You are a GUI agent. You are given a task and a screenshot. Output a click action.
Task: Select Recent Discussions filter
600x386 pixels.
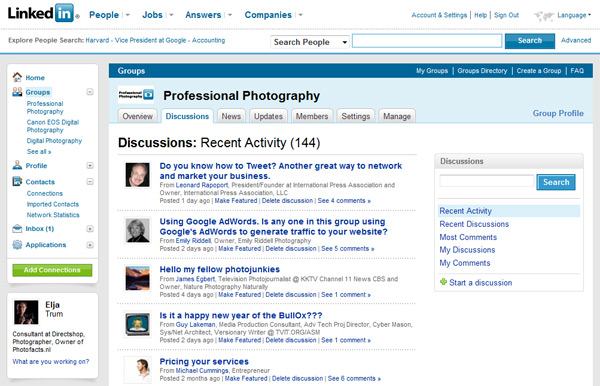474,224
